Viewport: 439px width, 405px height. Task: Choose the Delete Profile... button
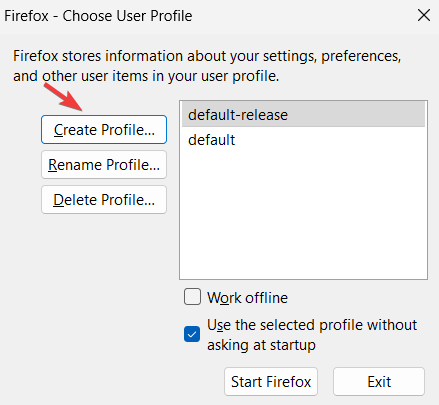pyautogui.click(x=104, y=200)
